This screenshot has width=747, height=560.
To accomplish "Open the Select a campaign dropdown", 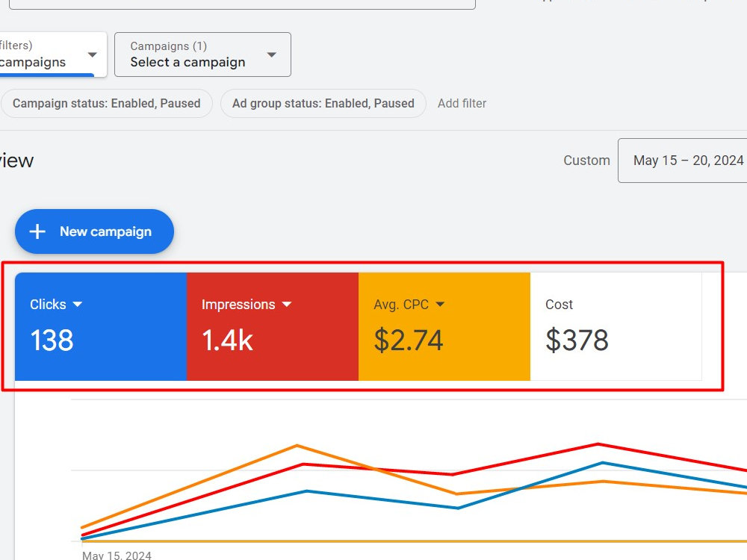I will click(x=203, y=55).
